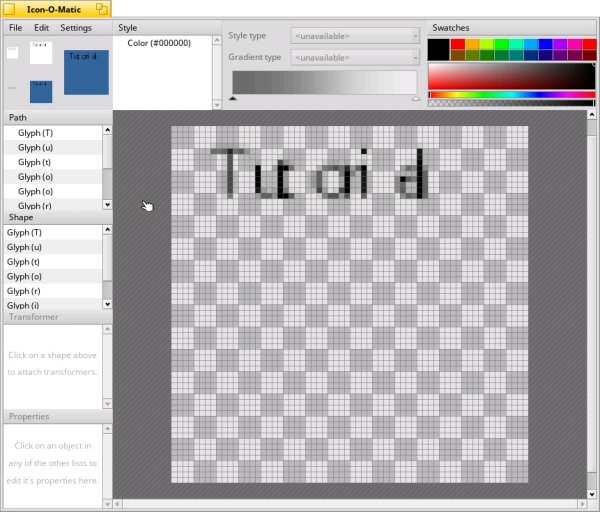Image resolution: width=600 pixels, height=512 pixels.
Task: Click the small blue icon preview
Action: coord(41,91)
